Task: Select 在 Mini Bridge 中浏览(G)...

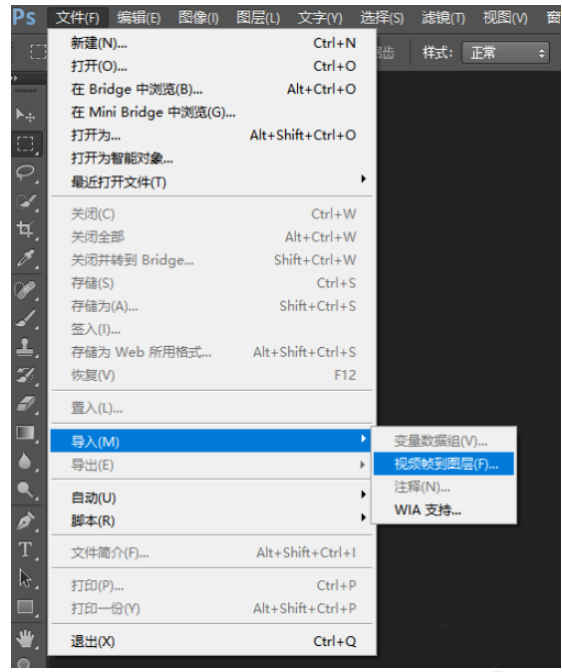Action: 211,112
